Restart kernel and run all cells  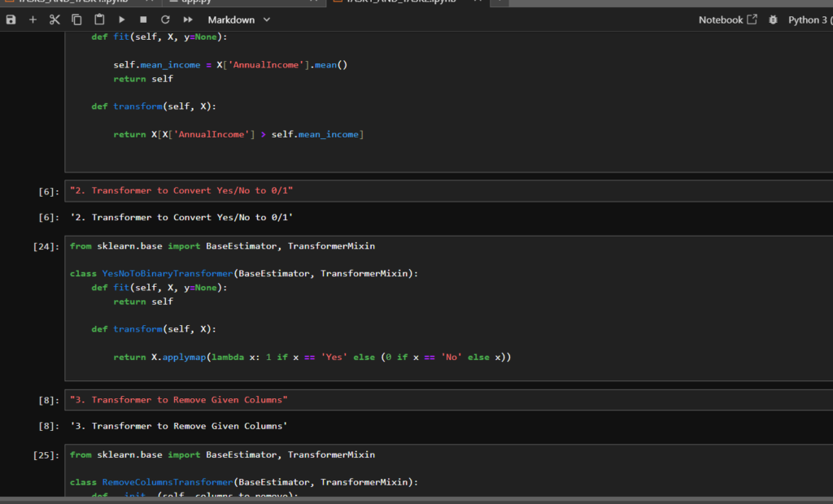pos(188,20)
